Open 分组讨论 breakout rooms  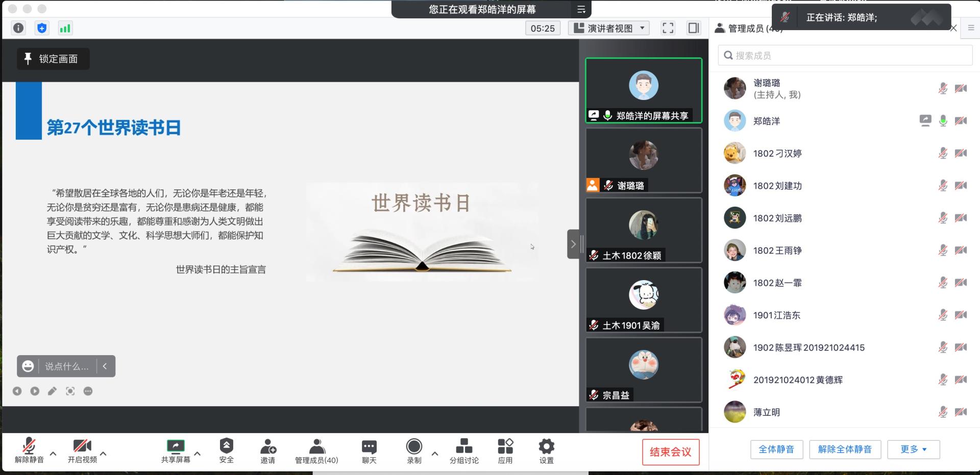pos(464,452)
